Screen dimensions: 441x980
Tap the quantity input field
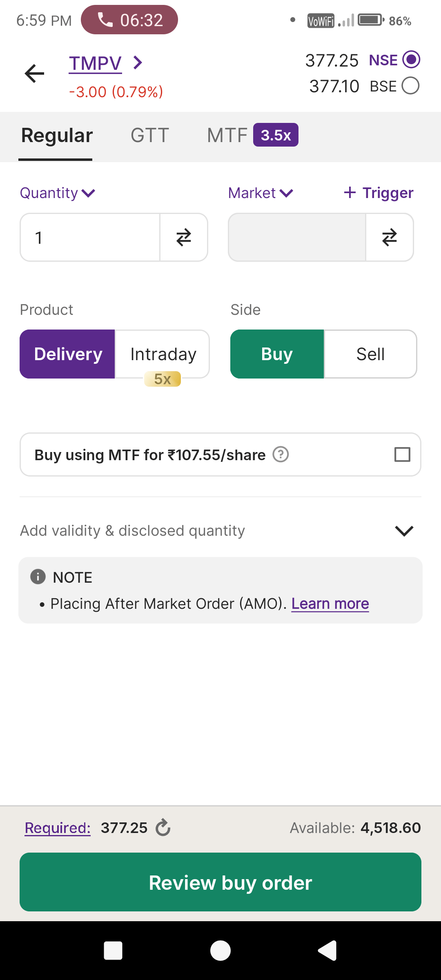click(90, 237)
